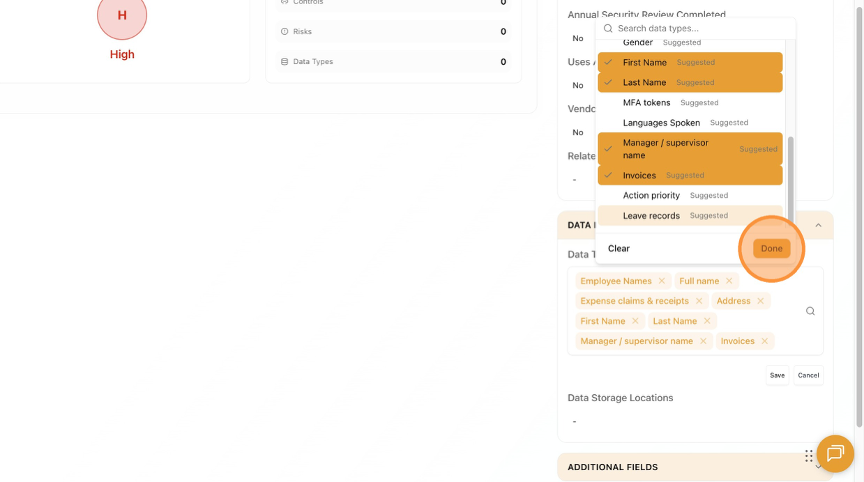Image resolution: width=864 pixels, height=482 pixels.
Task: Click the search icon in Data Types field
Action: (x=810, y=311)
